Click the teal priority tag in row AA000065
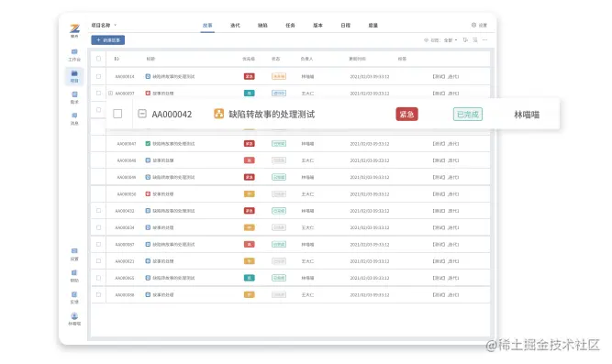Screen dimensions: 612x364 249,278
